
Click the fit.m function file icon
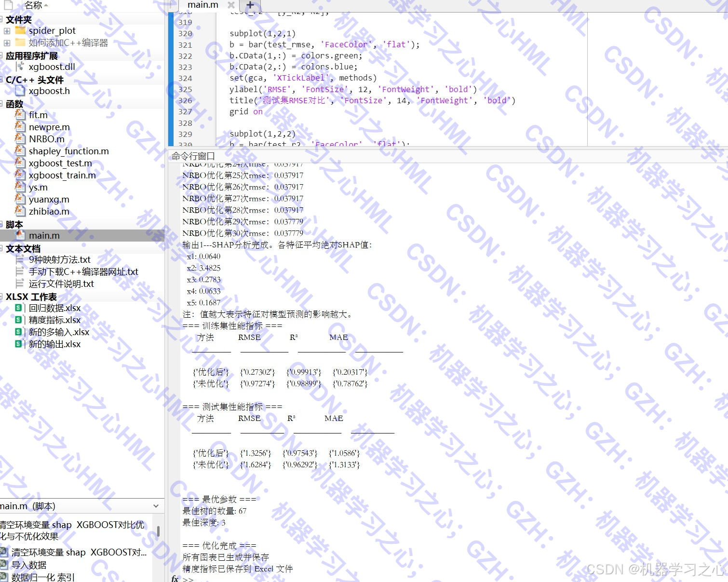[20, 115]
